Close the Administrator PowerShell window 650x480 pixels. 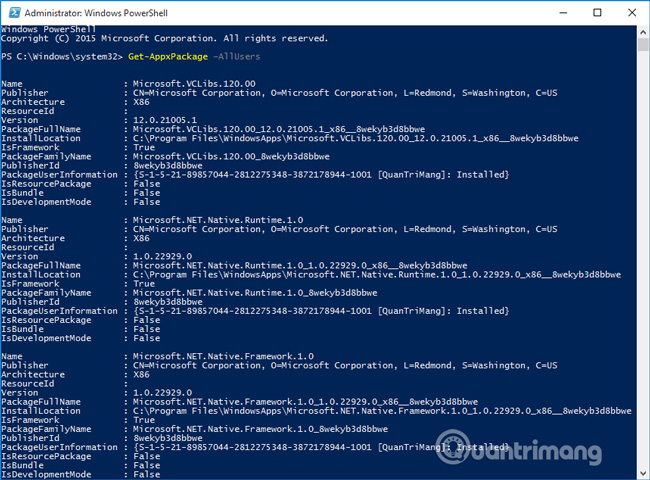coord(632,13)
